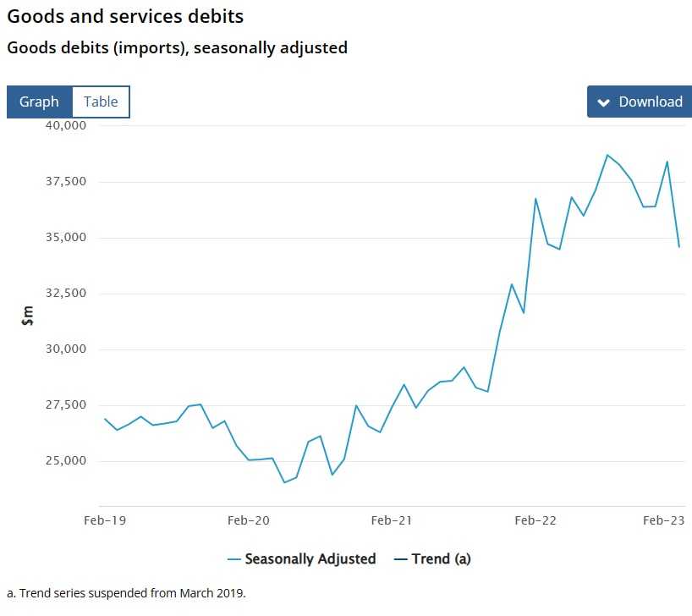
Task: Click the Feb-19 x-axis label
Action: pos(105,520)
